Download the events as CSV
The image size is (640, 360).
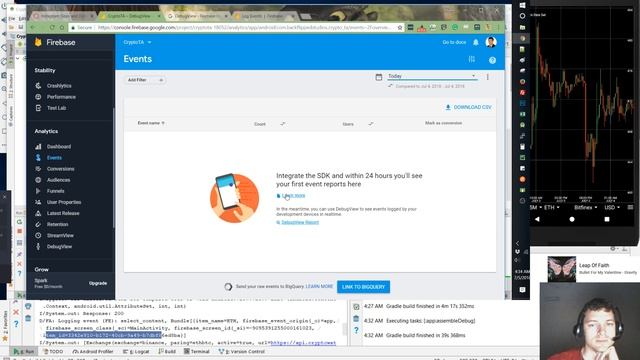(468, 107)
